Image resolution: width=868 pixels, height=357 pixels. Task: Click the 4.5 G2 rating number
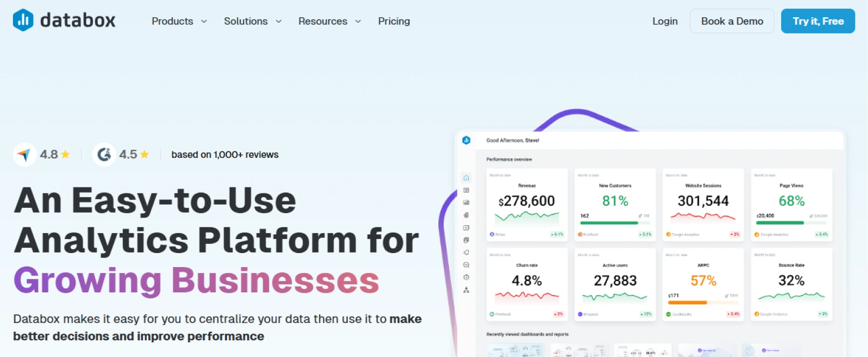(128, 155)
